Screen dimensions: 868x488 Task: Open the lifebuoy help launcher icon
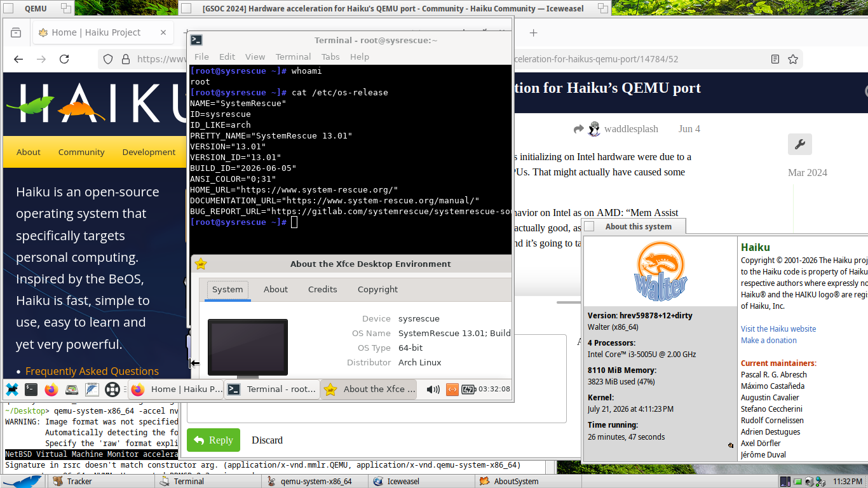112,390
